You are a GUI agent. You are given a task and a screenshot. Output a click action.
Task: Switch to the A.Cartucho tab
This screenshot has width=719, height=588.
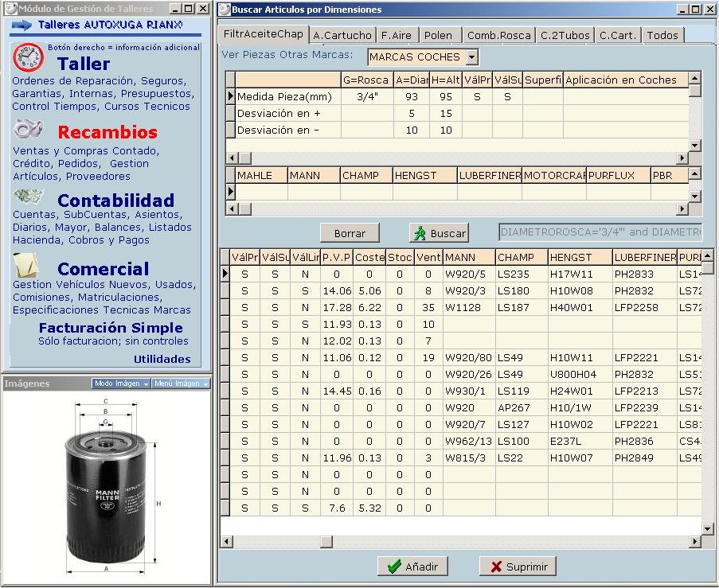342,35
